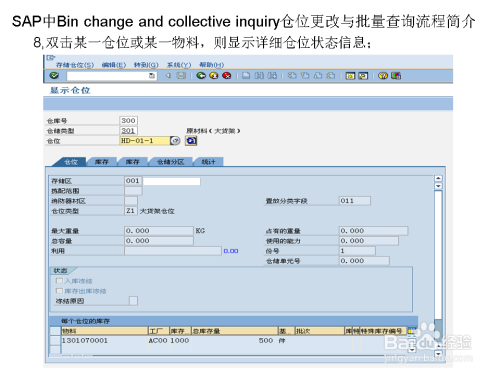Toggle the 库存出库冻结 checkbox
The width and height of the screenshot is (500, 375).
pos(59,291)
